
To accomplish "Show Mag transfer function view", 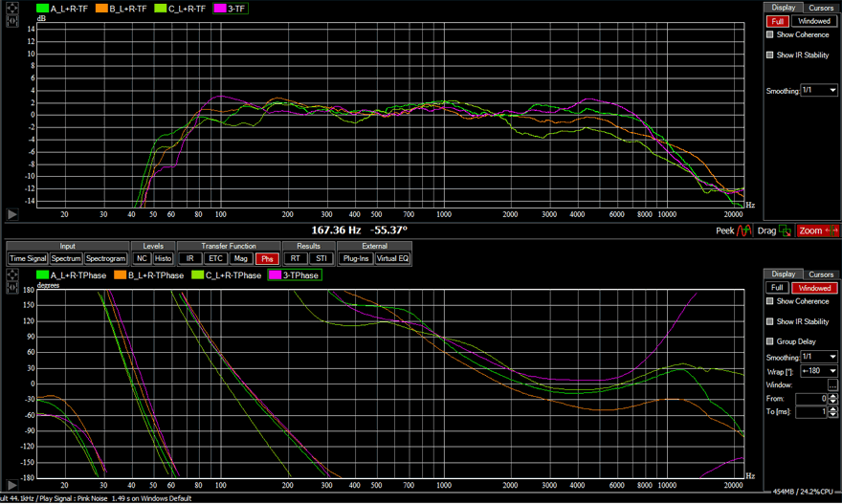I will click(240, 259).
